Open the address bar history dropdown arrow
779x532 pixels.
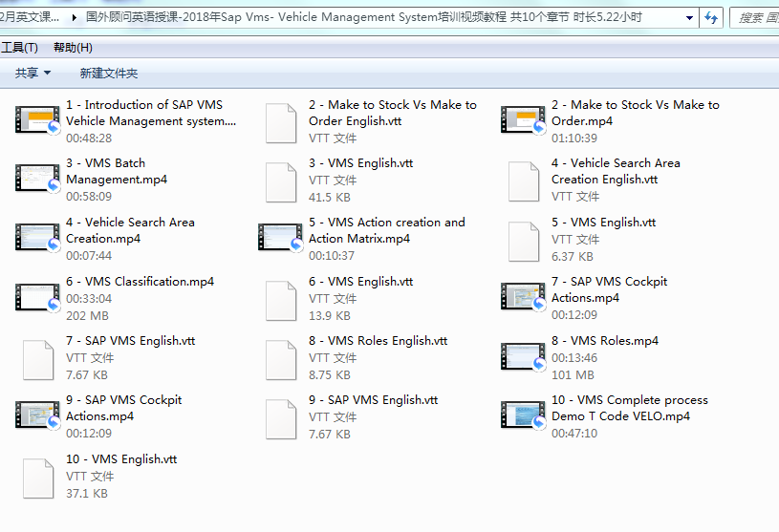click(689, 18)
